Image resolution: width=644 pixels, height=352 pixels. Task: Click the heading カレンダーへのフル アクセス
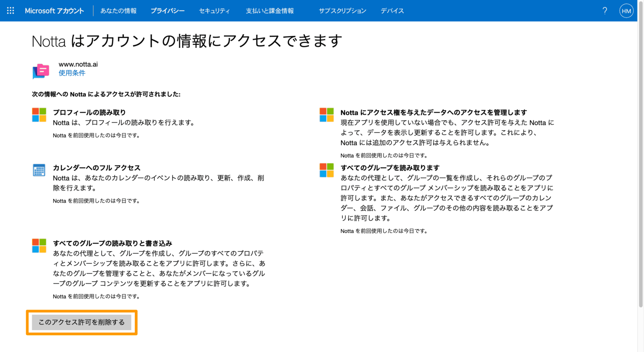click(97, 168)
